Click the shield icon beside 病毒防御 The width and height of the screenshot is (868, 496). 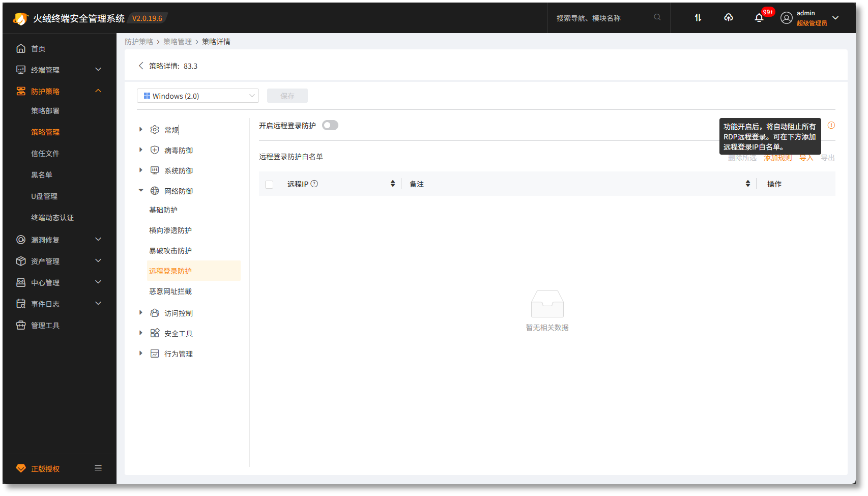click(x=155, y=150)
